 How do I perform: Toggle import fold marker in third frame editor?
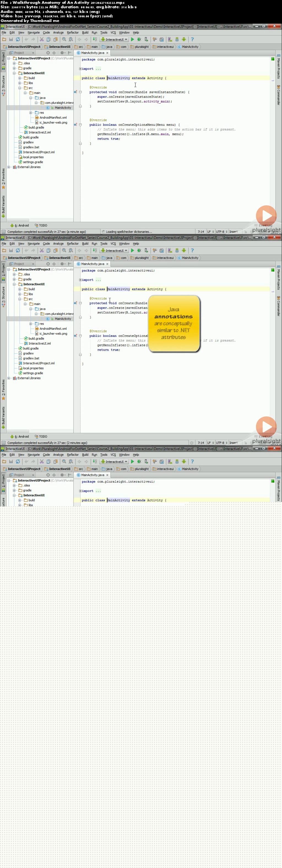click(80, 491)
